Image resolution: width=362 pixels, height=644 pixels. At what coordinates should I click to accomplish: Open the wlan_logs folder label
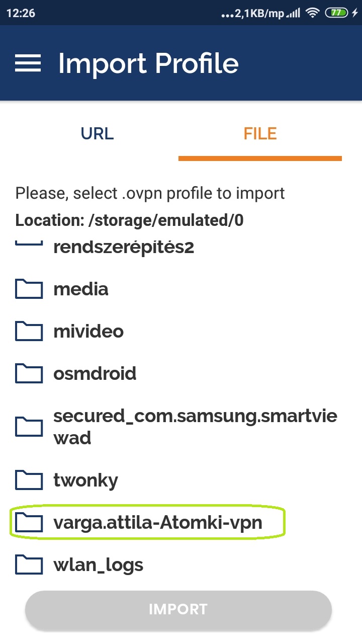[99, 565]
